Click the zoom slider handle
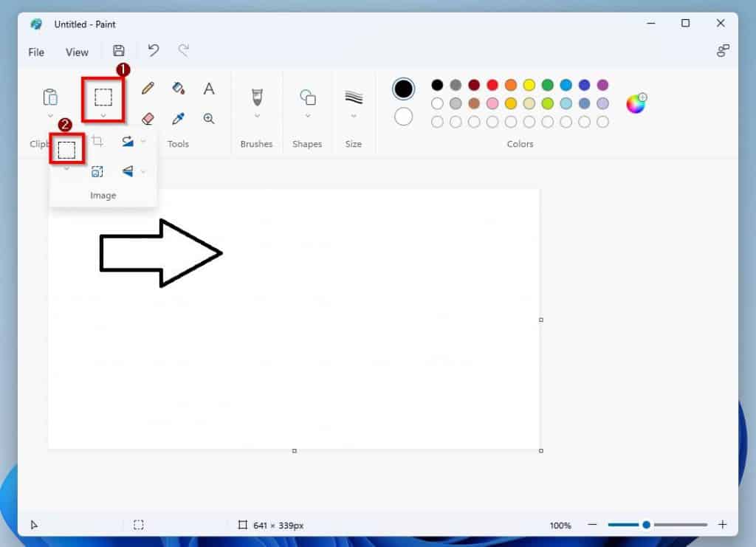 click(646, 524)
